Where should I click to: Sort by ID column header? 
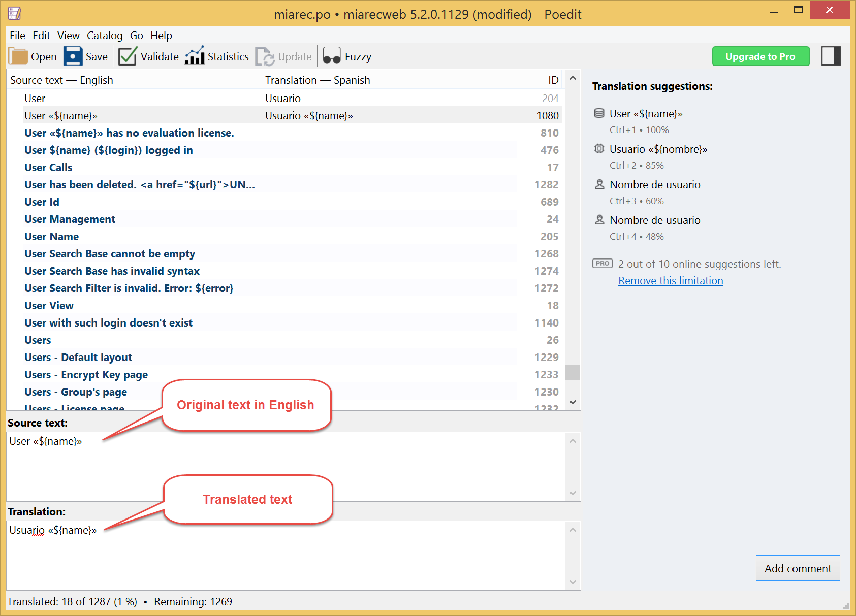[x=540, y=80]
